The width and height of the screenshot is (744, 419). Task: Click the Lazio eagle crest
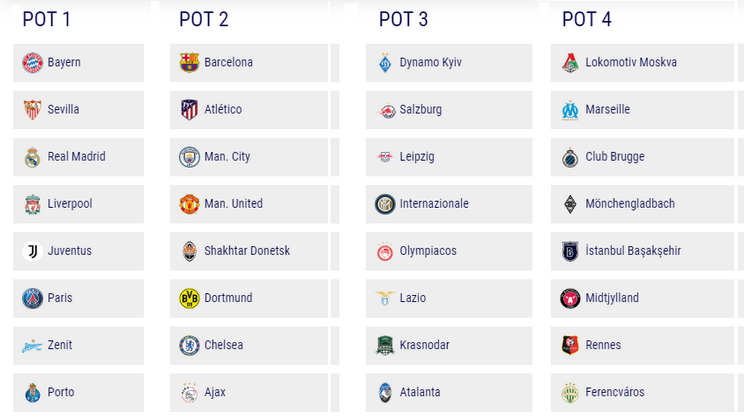(385, 298)
